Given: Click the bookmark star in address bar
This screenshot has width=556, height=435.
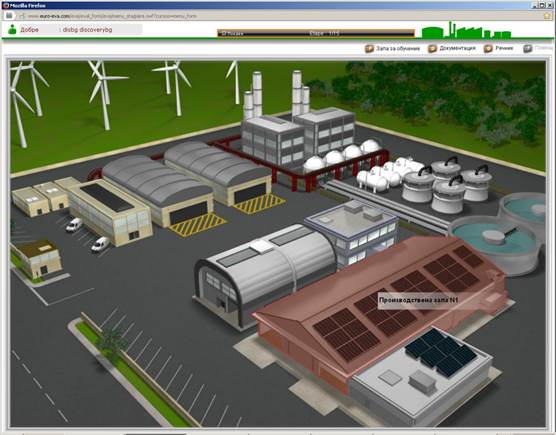Looking at the screenshot, I should pos(547,16).
